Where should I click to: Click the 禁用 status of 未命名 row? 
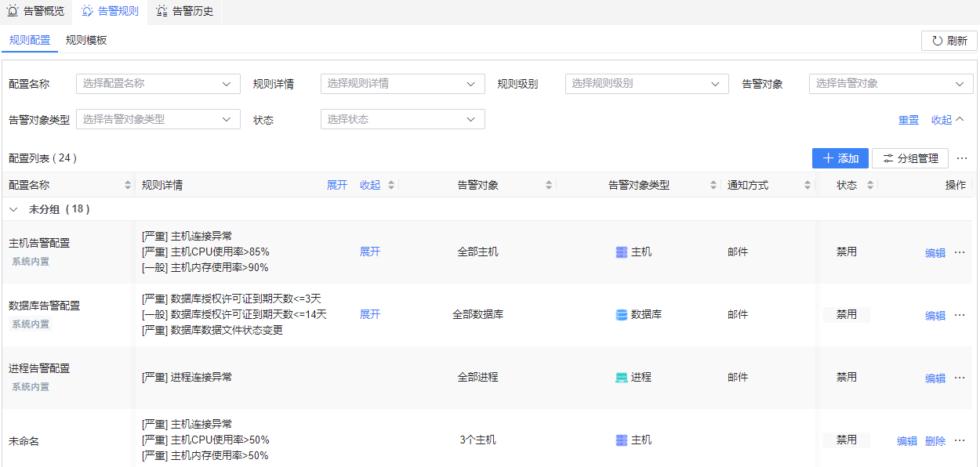tap(847, 440)
